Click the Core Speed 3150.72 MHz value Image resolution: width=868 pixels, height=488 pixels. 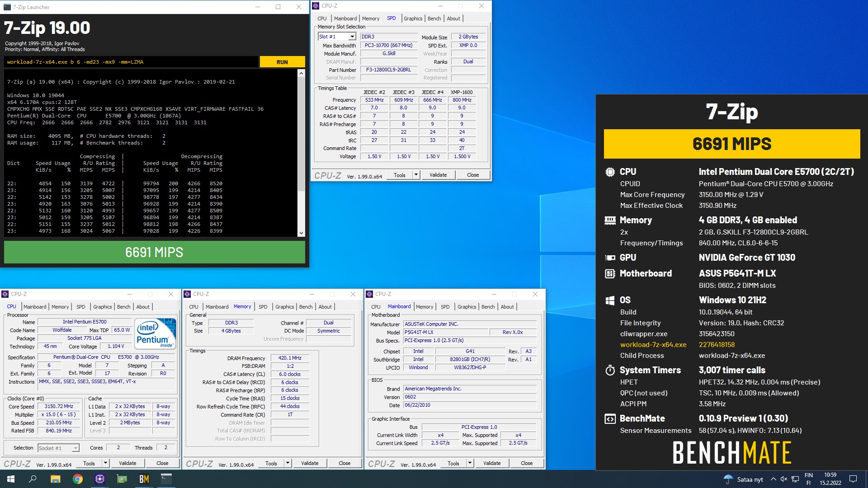pyautogui.click(x=59, y=406)
